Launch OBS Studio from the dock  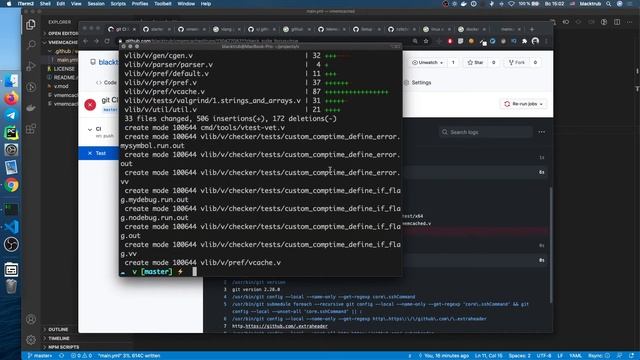tap(11, 244)
